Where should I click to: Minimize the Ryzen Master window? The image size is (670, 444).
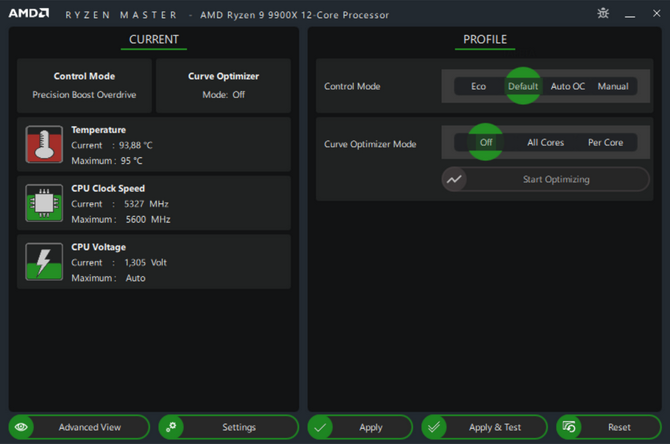pos(630,14)
